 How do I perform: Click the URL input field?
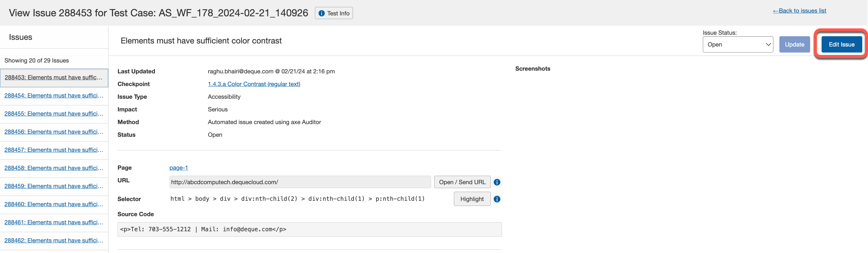pyautogui.click(x=300, y=182)
